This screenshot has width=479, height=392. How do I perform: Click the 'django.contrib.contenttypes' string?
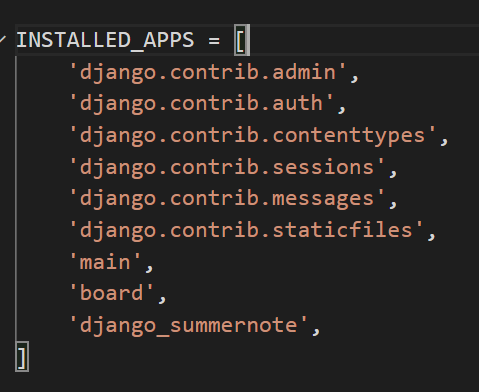tap(253, 136)
